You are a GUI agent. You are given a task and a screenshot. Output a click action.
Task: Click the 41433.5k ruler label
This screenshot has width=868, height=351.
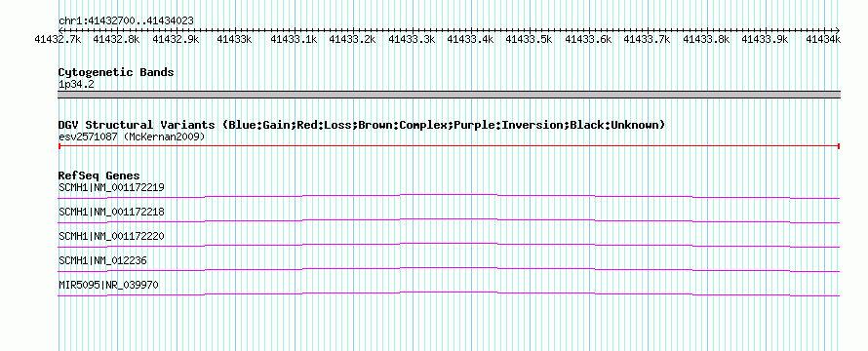click(530, 39)
